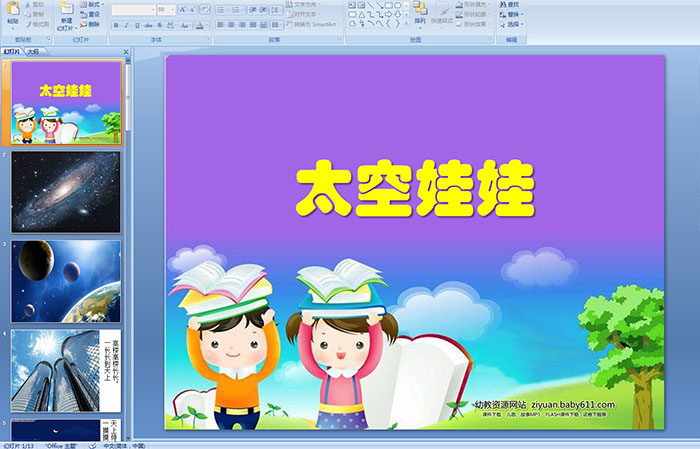Select the galaxy slide 2 thumbnail
This screenshot has height=449, width=700.
click(x=66, y=192)
